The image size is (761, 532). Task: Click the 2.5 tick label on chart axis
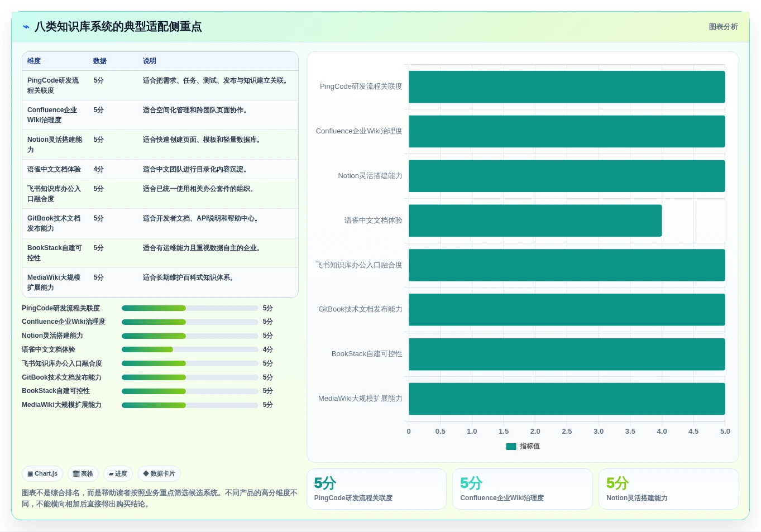coord(567,432)
